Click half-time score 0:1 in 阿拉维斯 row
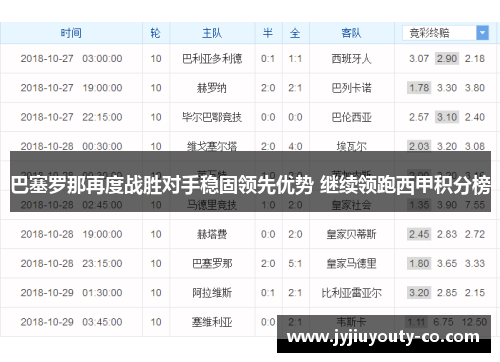The image size is (500, 362). point(268,293)
